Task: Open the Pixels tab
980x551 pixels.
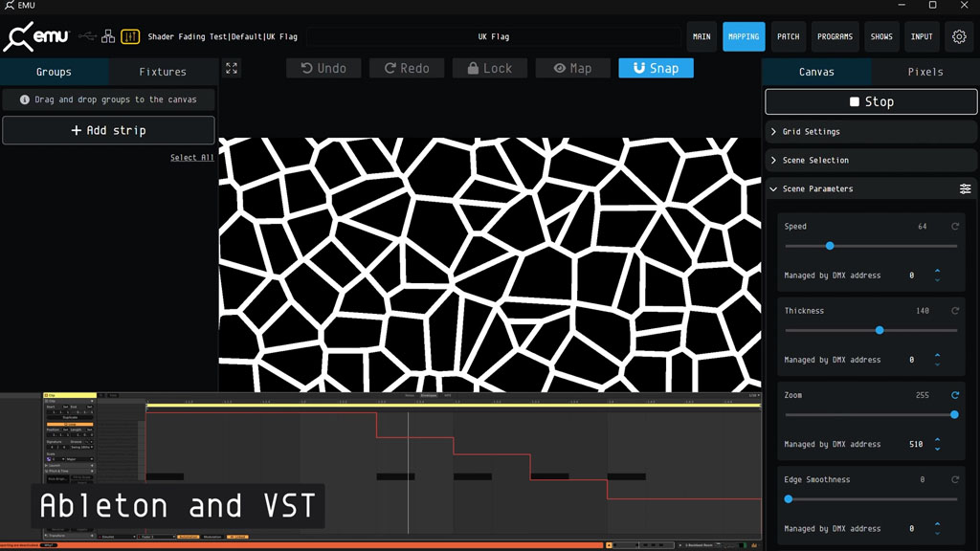Action: [x=924, y=72]
